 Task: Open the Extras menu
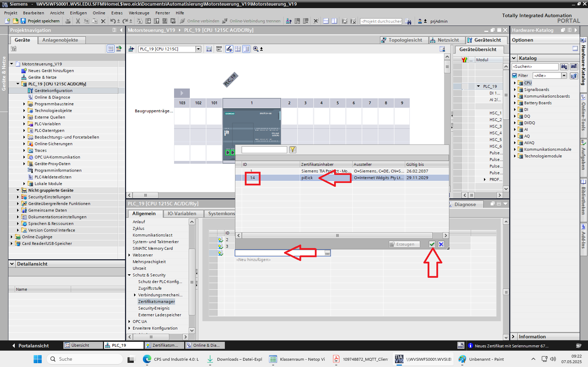click(x=117, y=13)
